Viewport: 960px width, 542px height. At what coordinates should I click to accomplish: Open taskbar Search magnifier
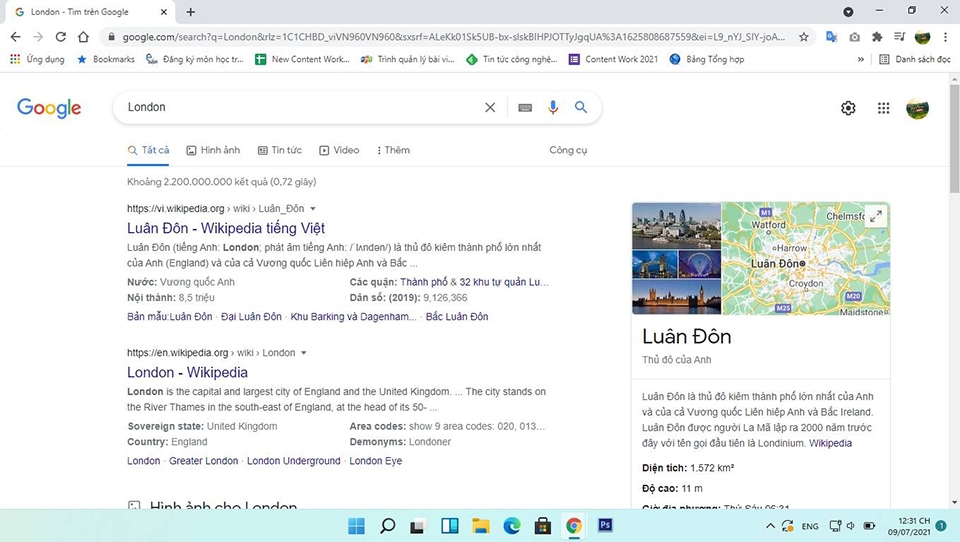(x=388, y=525)
